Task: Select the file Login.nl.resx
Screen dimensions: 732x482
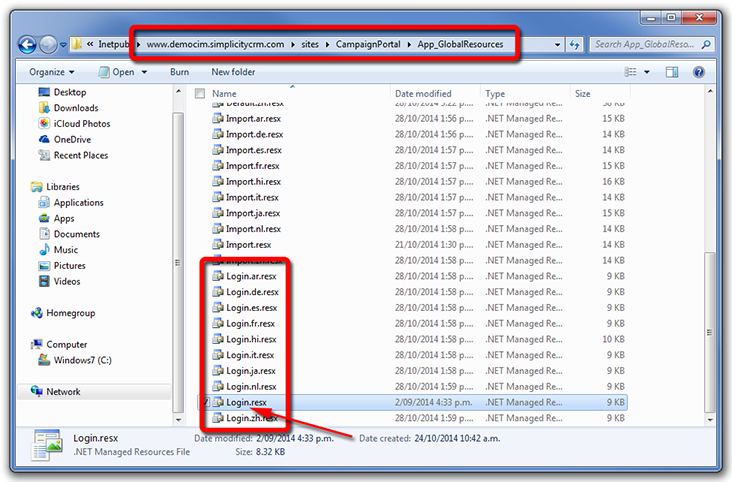Action: pos(251,387)
